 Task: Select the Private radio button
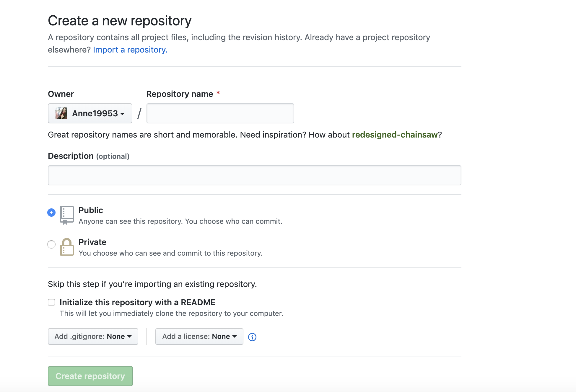point(51,244)
